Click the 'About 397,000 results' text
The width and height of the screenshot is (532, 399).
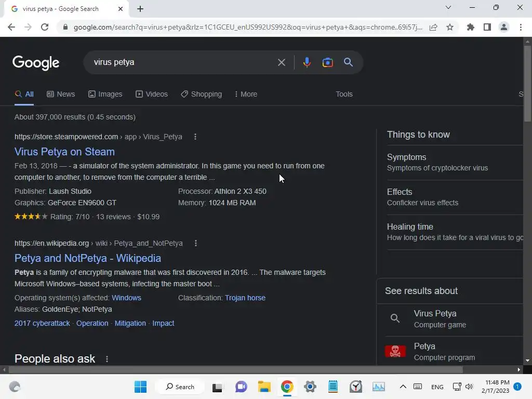pyautogui.click(x=75, y=117)
